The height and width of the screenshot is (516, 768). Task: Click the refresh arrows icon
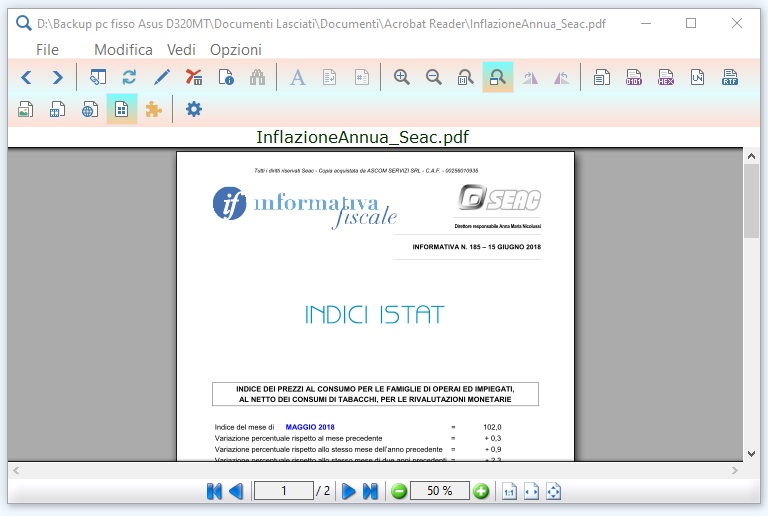(129, 77)
